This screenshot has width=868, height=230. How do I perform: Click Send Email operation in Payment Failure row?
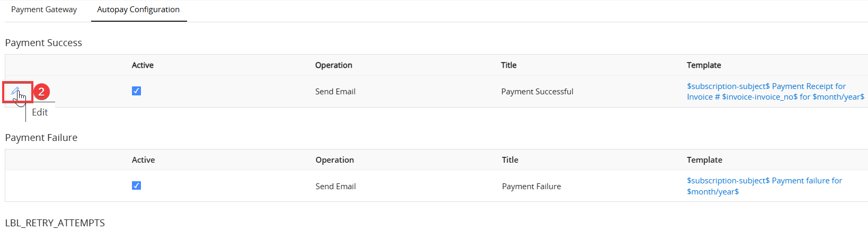pyautogui.click(x=335, y=187)
